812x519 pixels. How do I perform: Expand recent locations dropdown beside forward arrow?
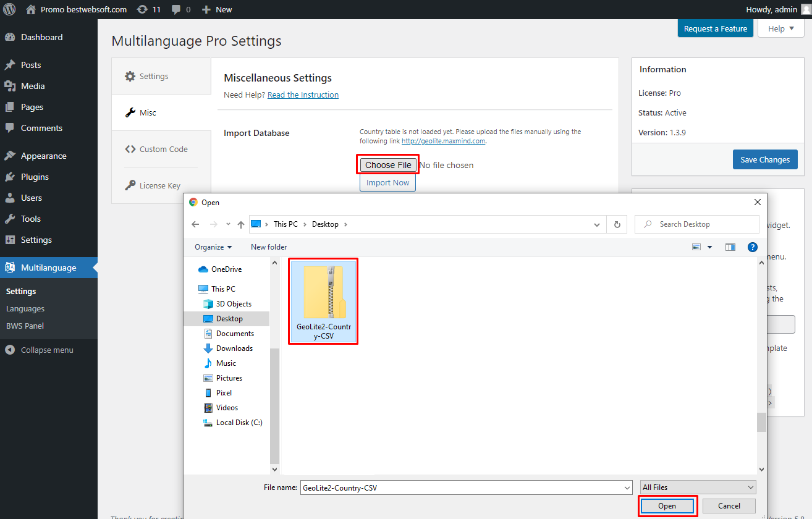point(228,224)
